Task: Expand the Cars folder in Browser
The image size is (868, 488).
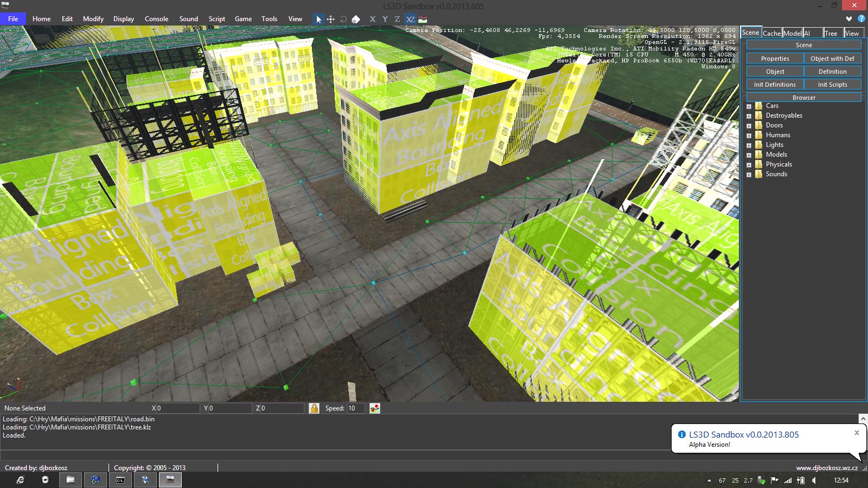Action: [749, 107]
